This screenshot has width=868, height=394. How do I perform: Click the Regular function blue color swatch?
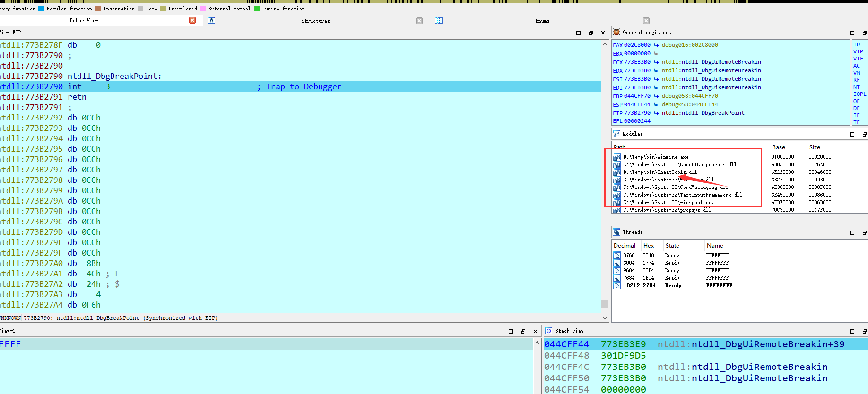coord(41,9)
